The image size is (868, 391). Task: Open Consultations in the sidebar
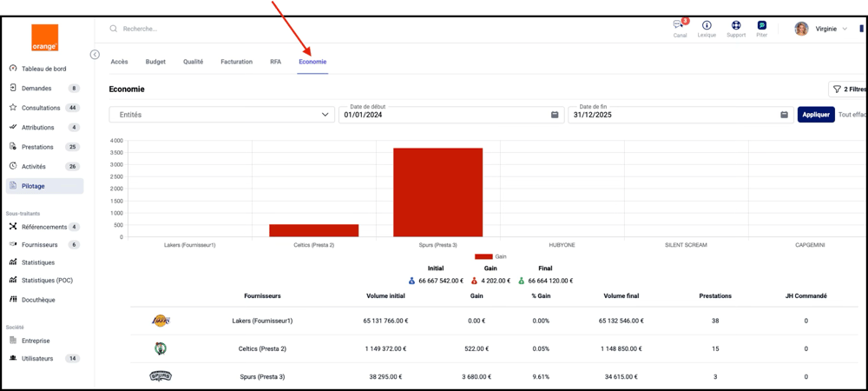pyautogui.click(x=41, y=108)
